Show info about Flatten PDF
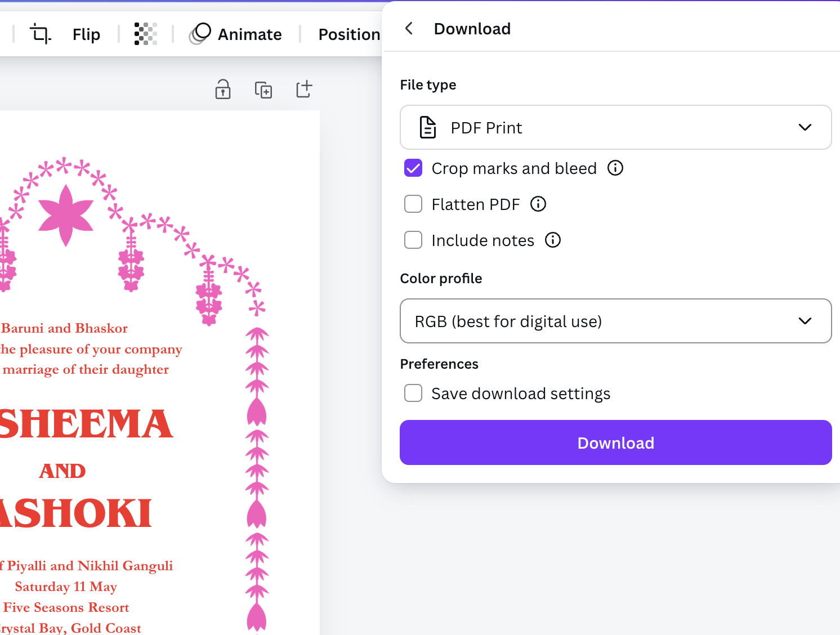This screenshot has height=635, width=840. point(538,204)
